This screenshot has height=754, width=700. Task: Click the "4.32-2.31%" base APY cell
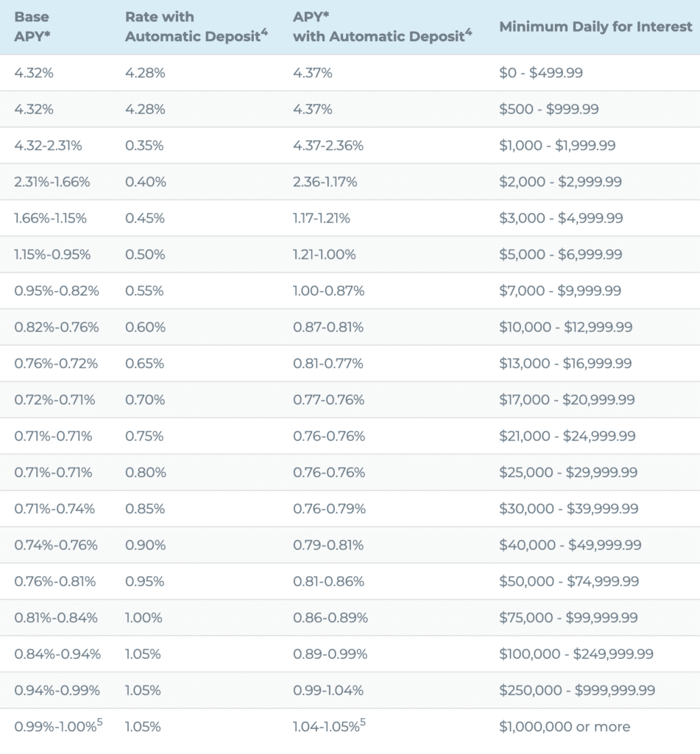point(49,146)
